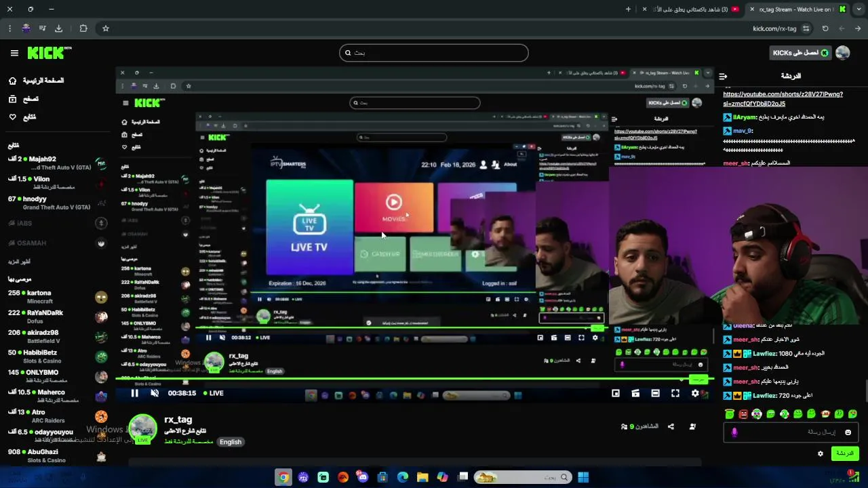Open a new browser tab

(x=628, y=9)
